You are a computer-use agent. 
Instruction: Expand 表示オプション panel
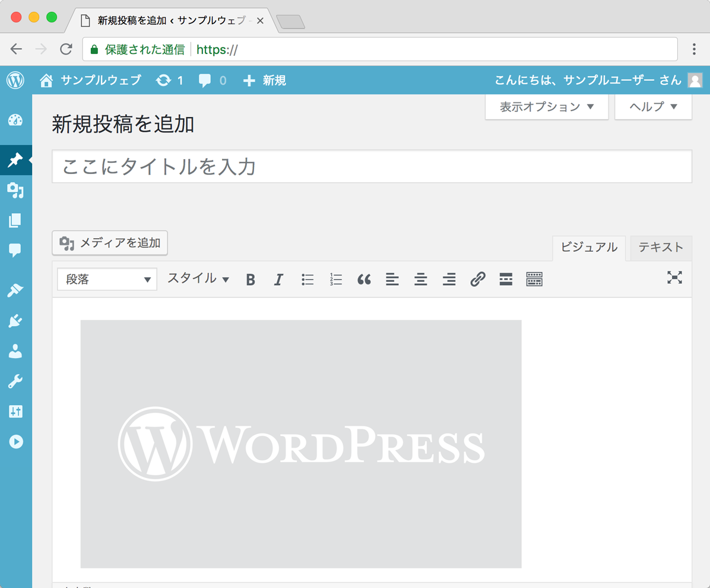547,107
